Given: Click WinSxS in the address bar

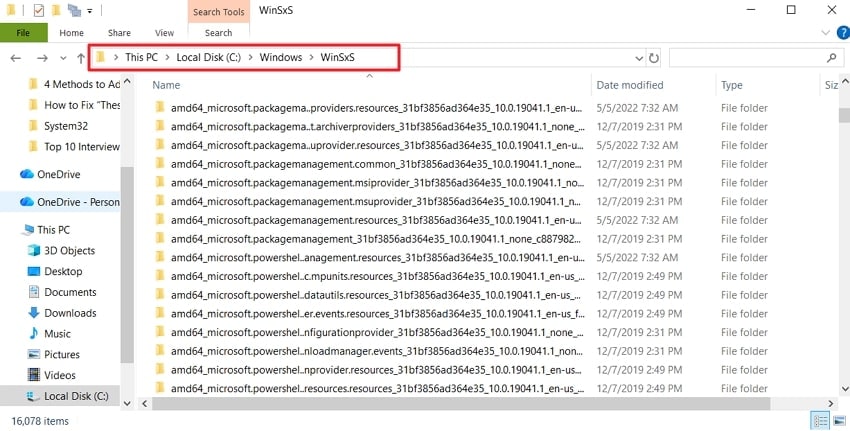Looking at the screenshot, I should 337,57.
